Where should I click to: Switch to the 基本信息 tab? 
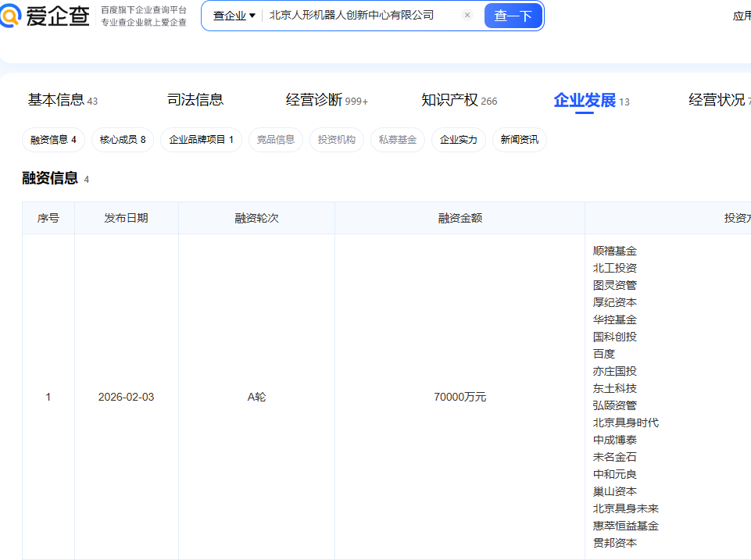point(63,100)
